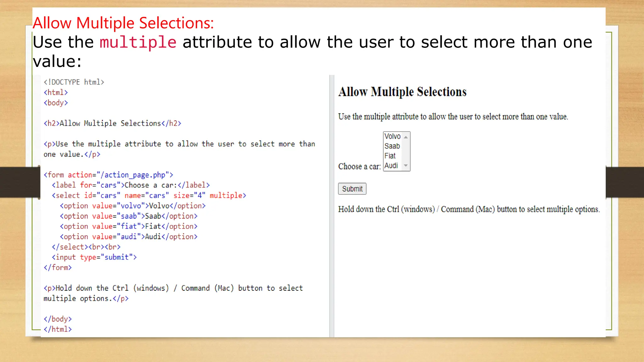Click the 'Choose a car:' label
Screen dimensions: 644x362
click(359, 167)
